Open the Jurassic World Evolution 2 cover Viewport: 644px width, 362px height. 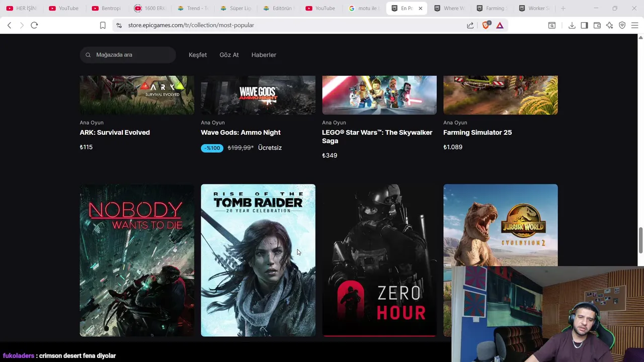(501, 225)
